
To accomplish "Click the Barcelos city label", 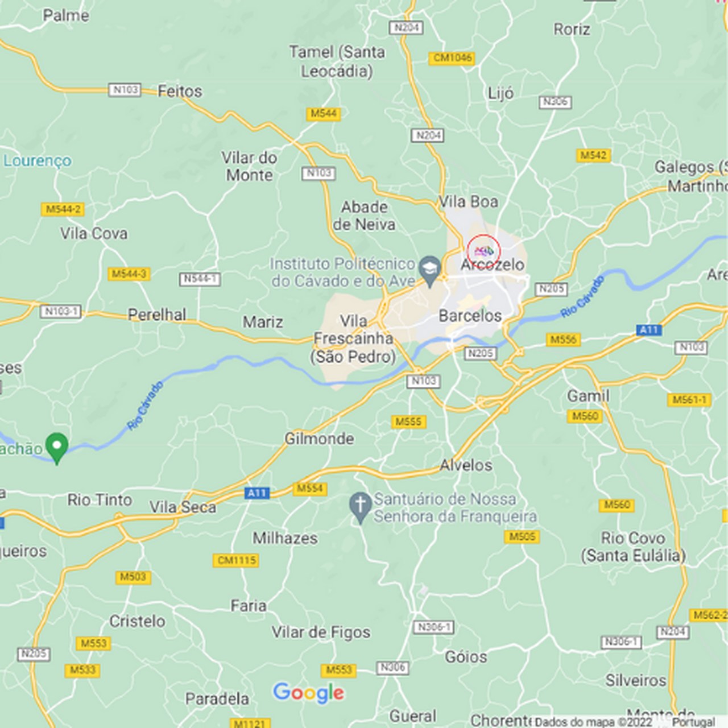I will (470, 316).
